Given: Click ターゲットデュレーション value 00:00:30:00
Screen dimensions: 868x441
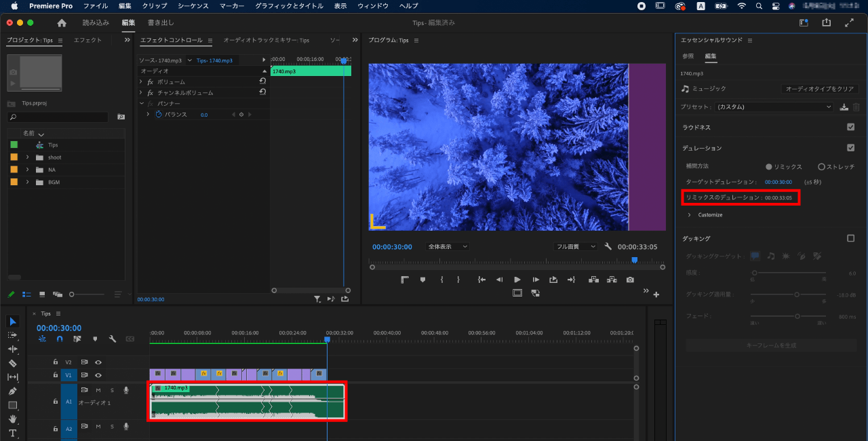Looking at the screenshot, I should [778, 182].
